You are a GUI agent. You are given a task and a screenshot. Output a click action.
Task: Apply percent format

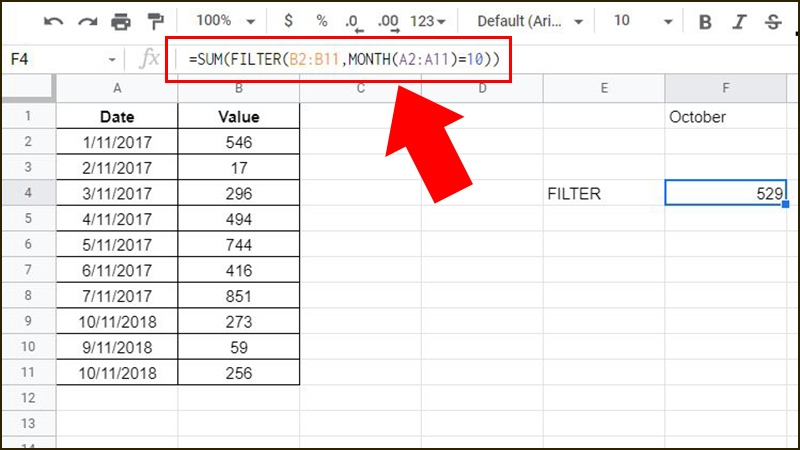point(321,21)
